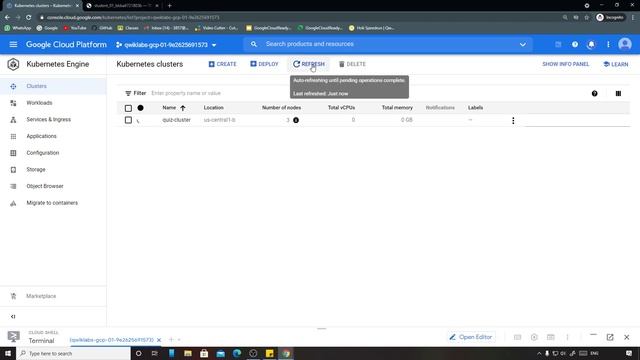The height and width of the screenshot is (360, 640).
Task: Click Open Editor in Cloud Shell
Action: coord(471,337)
